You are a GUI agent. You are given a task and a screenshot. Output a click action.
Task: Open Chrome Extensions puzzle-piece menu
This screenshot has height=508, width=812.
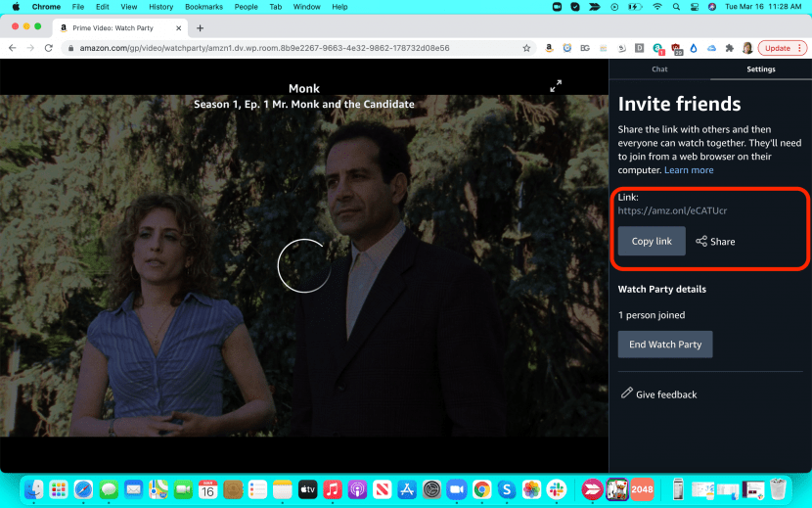(729, 48)
